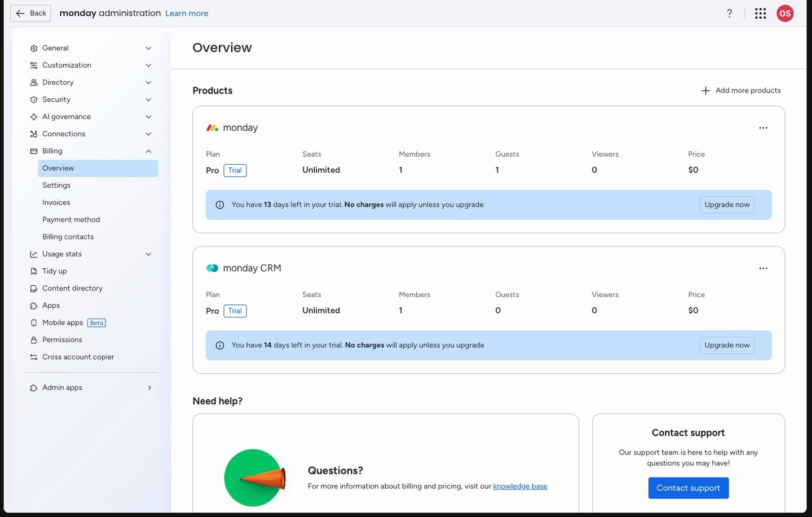Select the Billing Overview menu item
The width and height of the screenshot is (812, 517).
pyautogui.click(x=98, y=168)
